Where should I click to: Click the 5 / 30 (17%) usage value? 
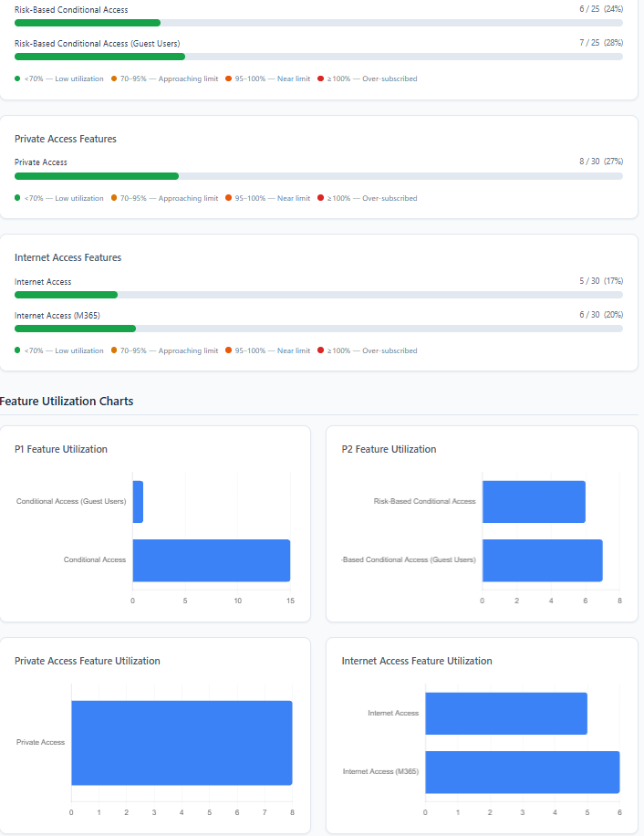tap(600, 281)
